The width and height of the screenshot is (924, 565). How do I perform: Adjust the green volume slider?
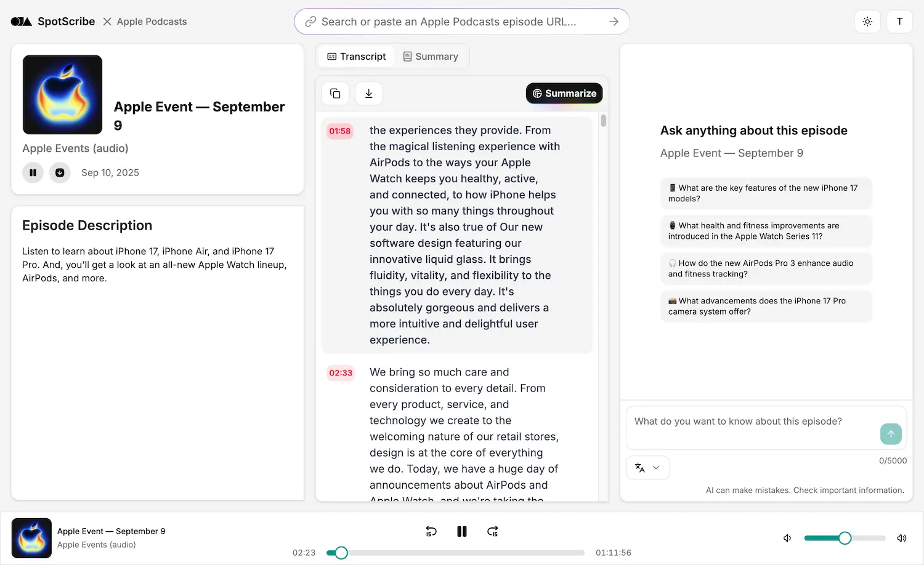click(x=845, y=537)
